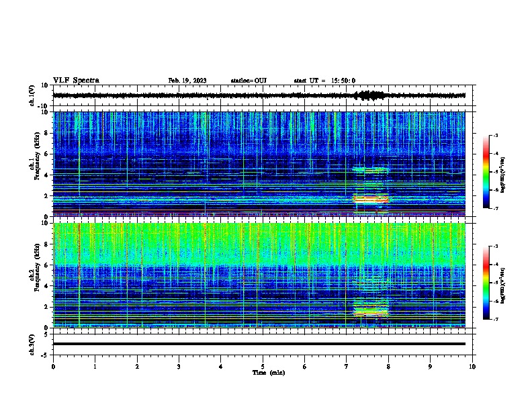The width and height of the screenshot is (532, 411).
Task: Click the color scale bar beside ch.2 spectrogram
Action: [486, 283]
